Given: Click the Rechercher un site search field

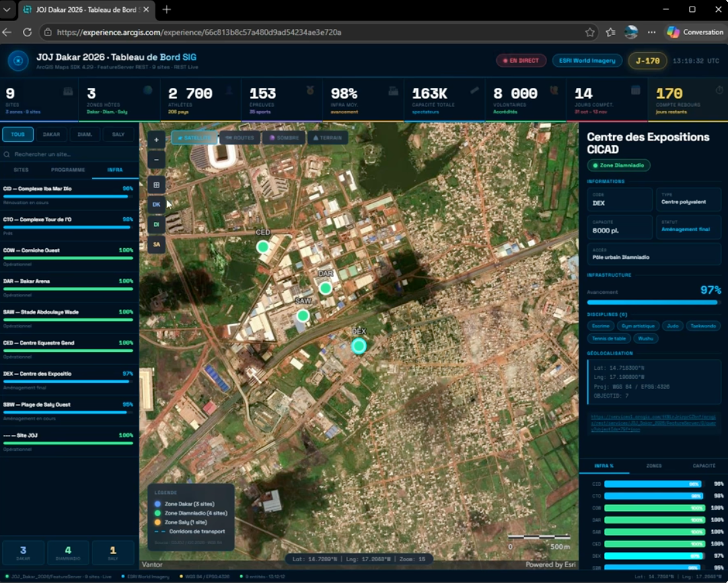Looking at the screenshot, I should click(69, 154).
